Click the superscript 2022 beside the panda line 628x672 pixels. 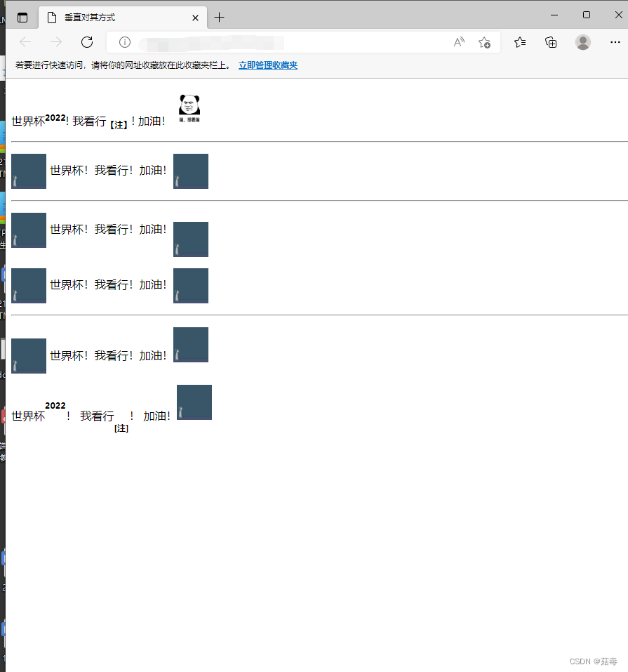point(55,118)
